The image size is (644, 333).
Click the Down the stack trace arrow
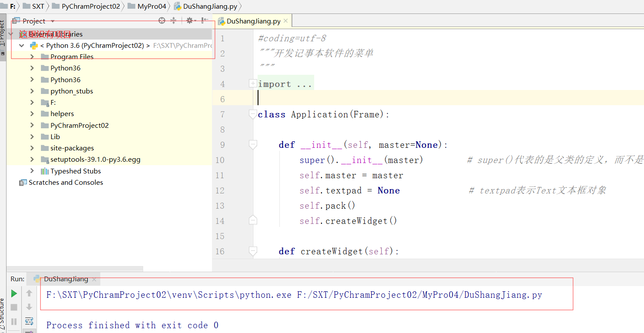(29, 307)
